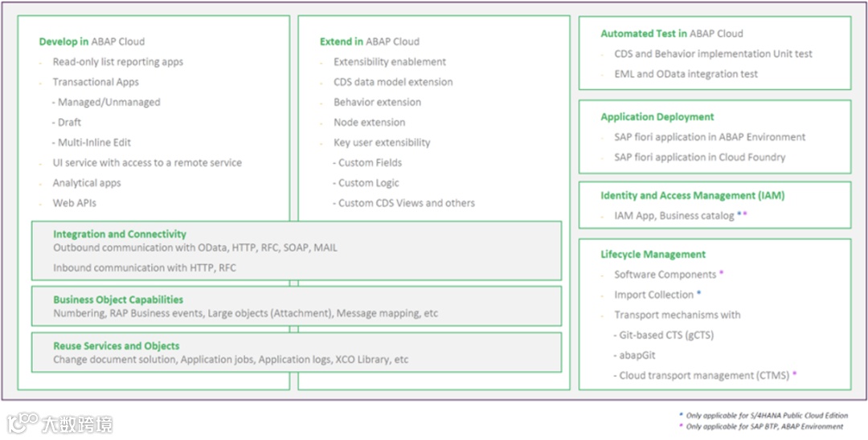
Task: Click footnote 'Only applicable for S/4HANA Public Cloud Edition'
Action: coord(767,415)
